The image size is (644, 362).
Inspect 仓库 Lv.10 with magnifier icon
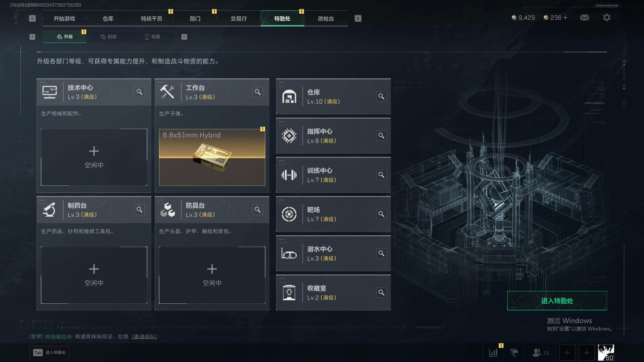[381, 97]
